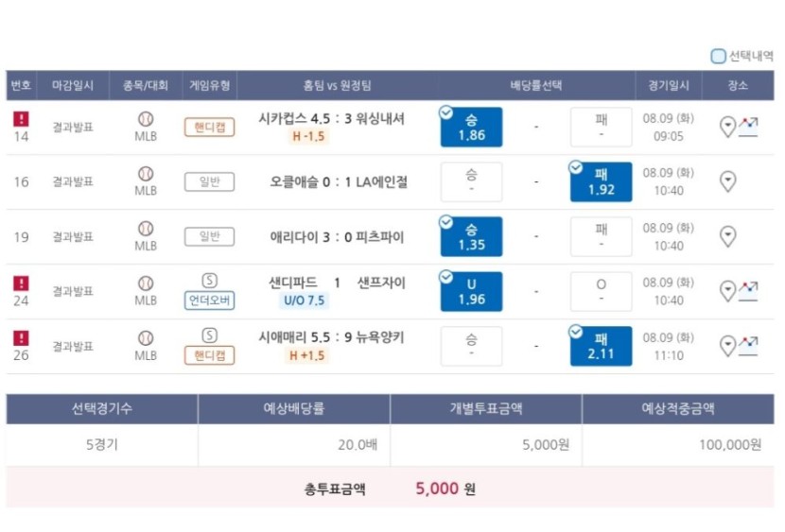Screen dimensions: 785x532
Task: Open trend chart icon for game 24
Action: click(x=748, y=291)
